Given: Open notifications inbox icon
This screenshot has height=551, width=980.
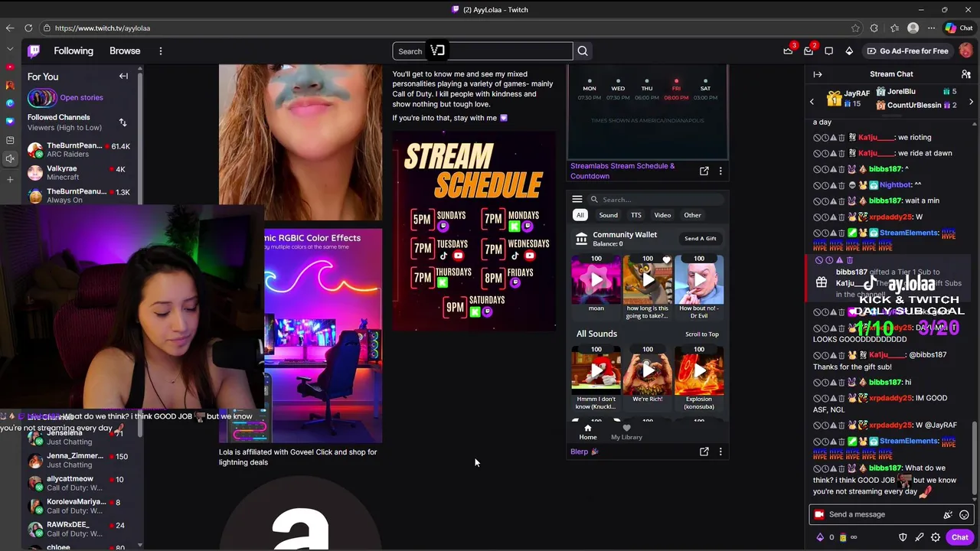Looking at the screenshot, I should coord(808,51).
